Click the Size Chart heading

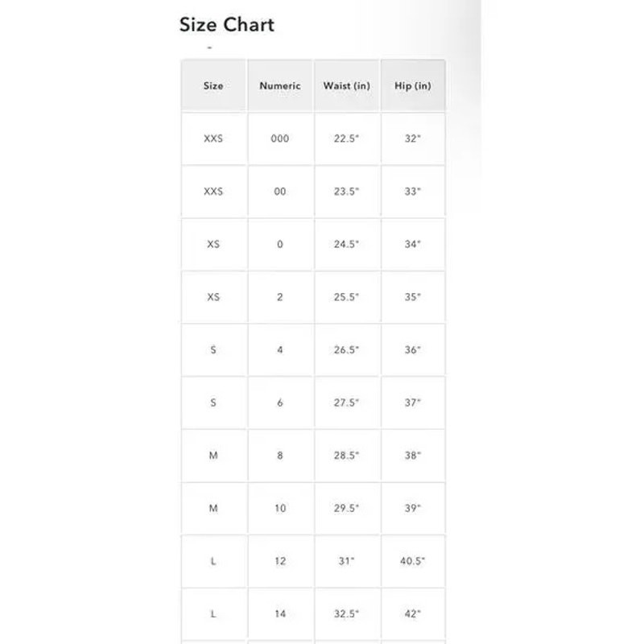tap(226, 25)
